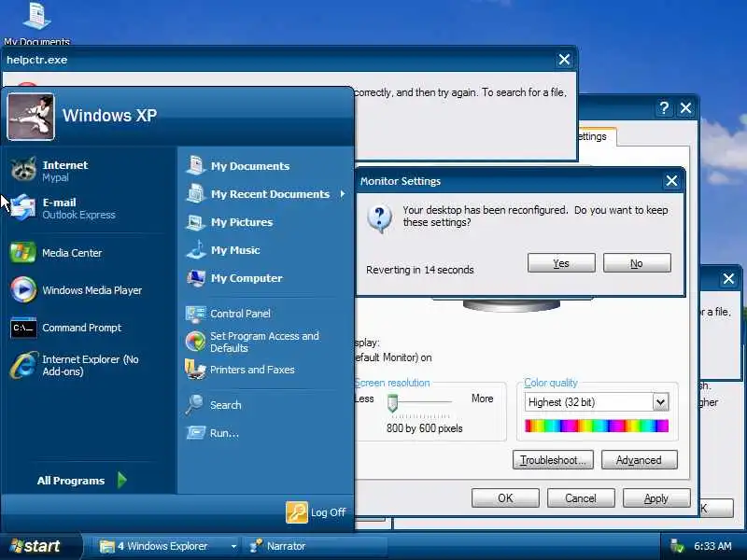Choose Control Panel text in Start menu
The height and width of the screenshot is (560, 747).
[x=240, y=314]
